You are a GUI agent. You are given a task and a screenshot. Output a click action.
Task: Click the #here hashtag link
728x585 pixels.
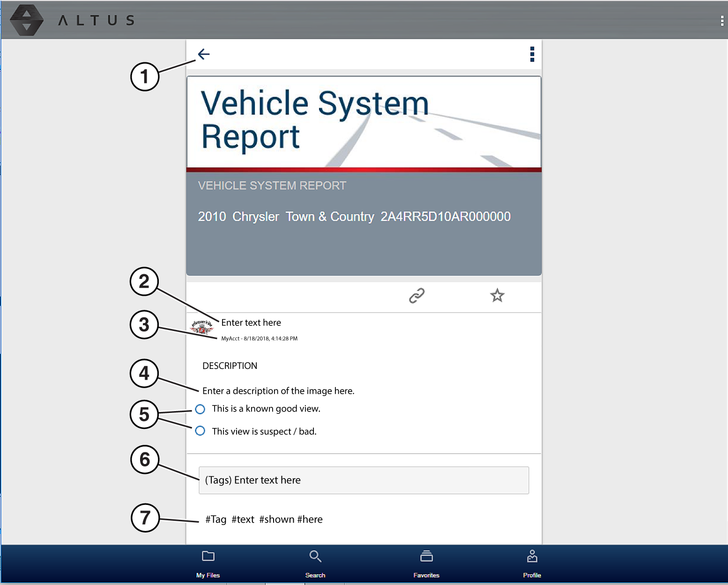[x=310, y=519]
